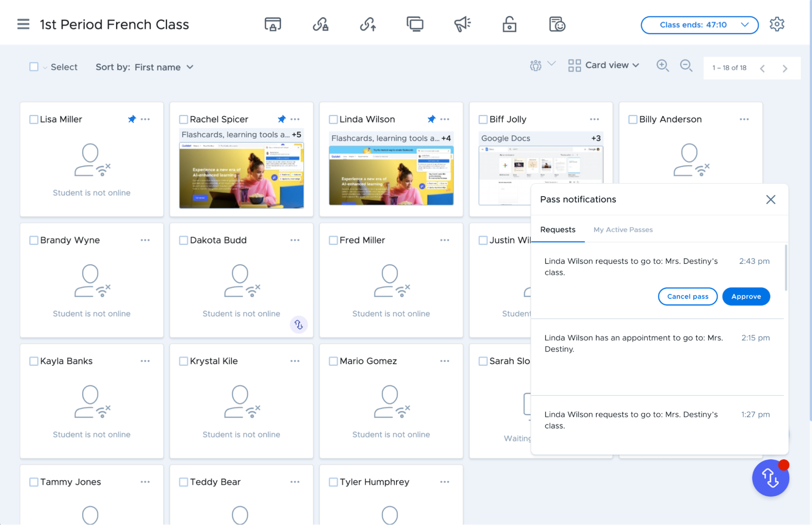Screen dimensions: 812x525
Task: Open the Card view dropdown
Action: point(604,65)
